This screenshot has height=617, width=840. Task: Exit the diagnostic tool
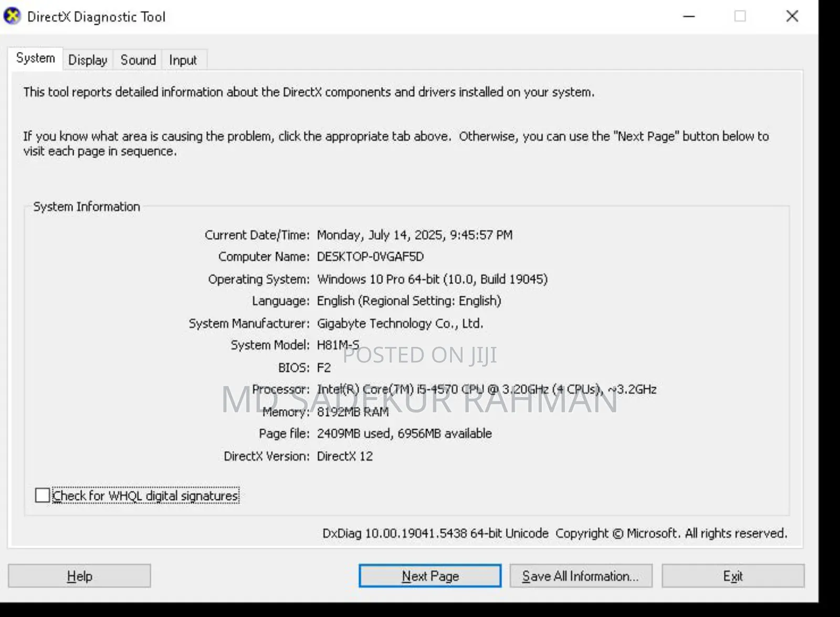(x=733, y=576)
